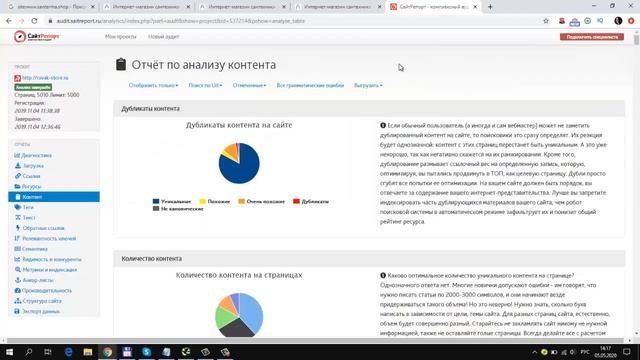640x360 pixels.
Task: Click the СайтРепорт logo in the header
Action: [x=37, y=37]
